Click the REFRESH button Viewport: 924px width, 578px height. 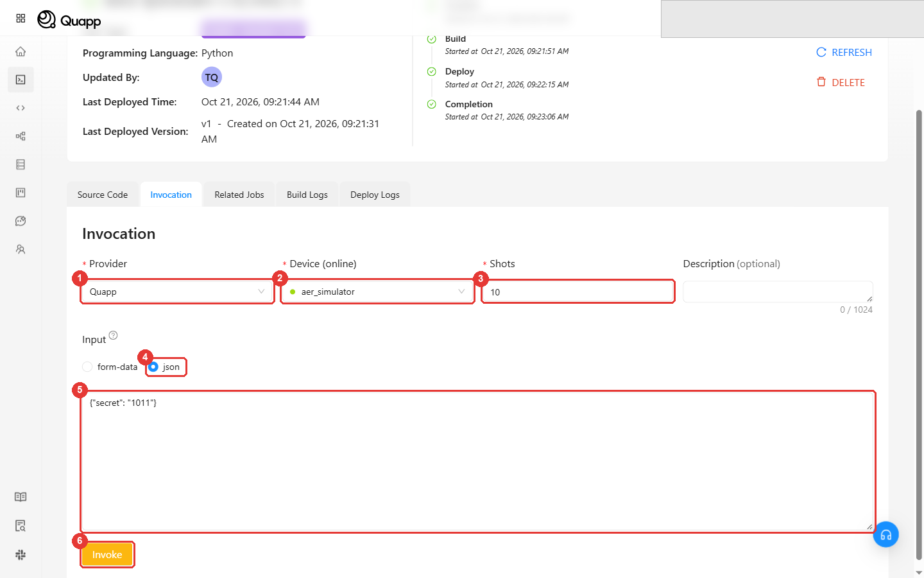coord(844,53)
